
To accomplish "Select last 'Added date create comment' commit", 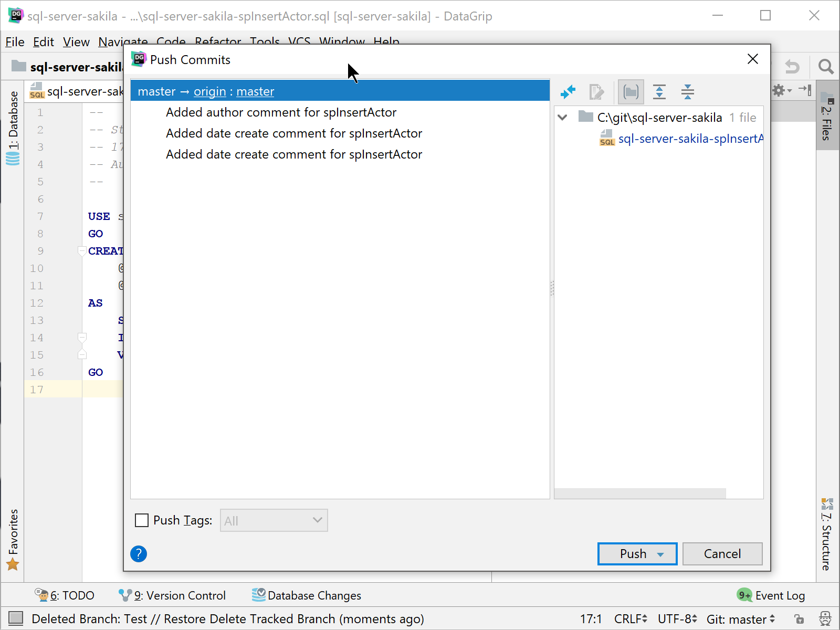I will 294,154.
